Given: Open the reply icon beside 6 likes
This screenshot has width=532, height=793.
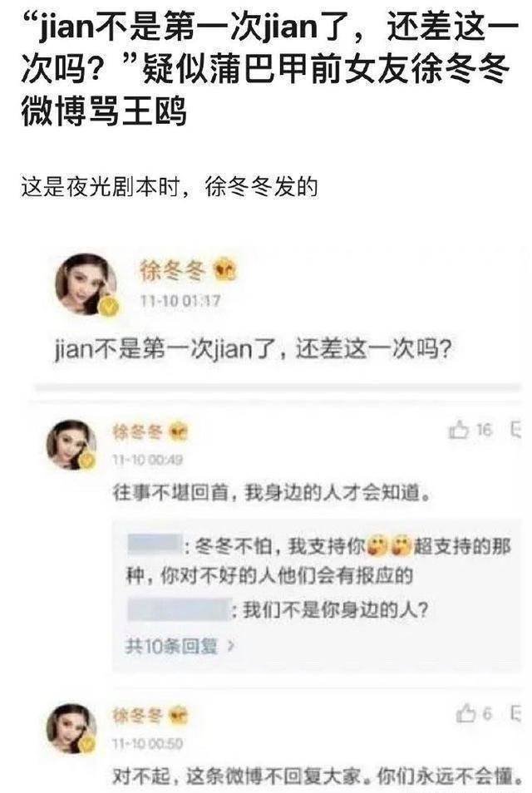Looking at the screenshot, I should tap(516, 713).
